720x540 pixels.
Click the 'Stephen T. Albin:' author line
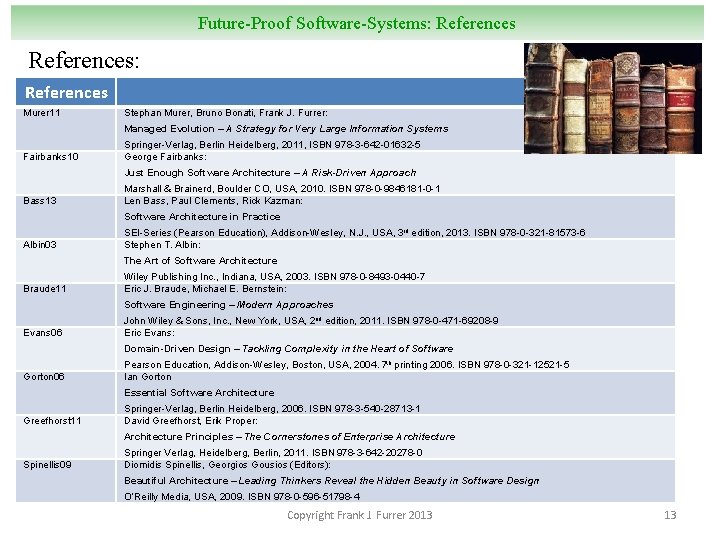click(162, 245)
